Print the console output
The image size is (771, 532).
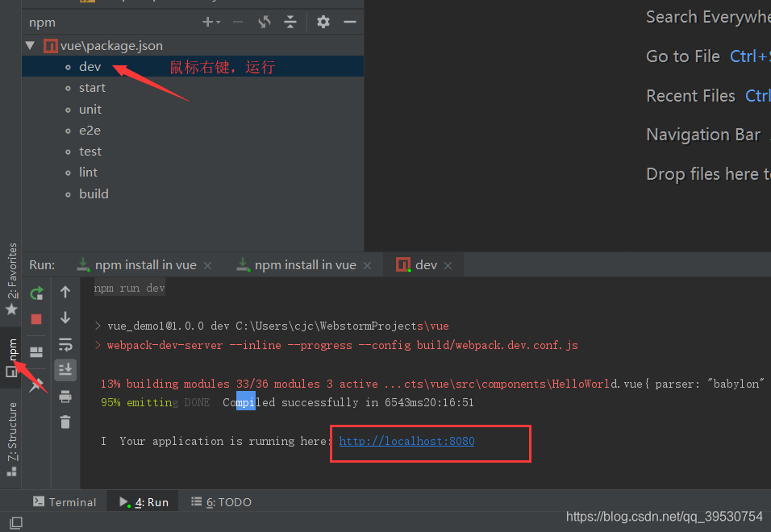pyautogui.click(x=65, y=396)
